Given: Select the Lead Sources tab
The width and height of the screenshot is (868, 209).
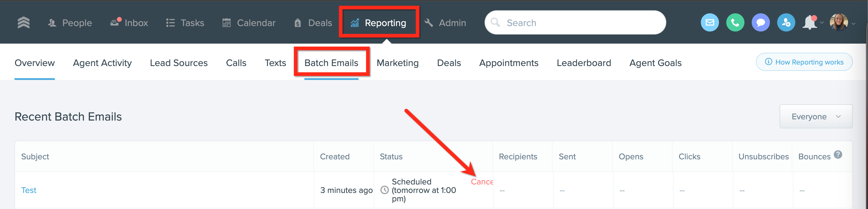Looking at the screenshot, I should (179, 63).
